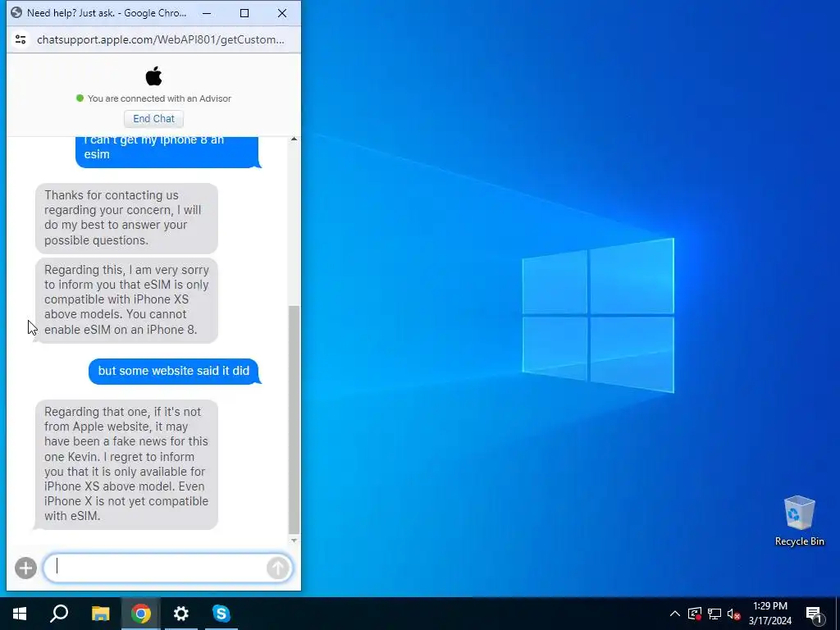This screenshot has height=630, width=840.
Task: Open Settings gear in taskbar
Action: click(181, 614)
